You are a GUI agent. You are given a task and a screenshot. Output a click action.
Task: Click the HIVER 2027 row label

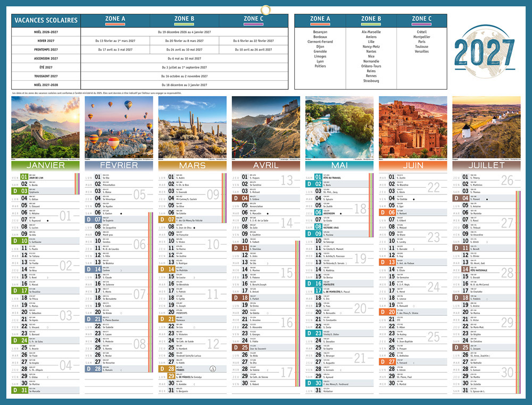[46, 41]
